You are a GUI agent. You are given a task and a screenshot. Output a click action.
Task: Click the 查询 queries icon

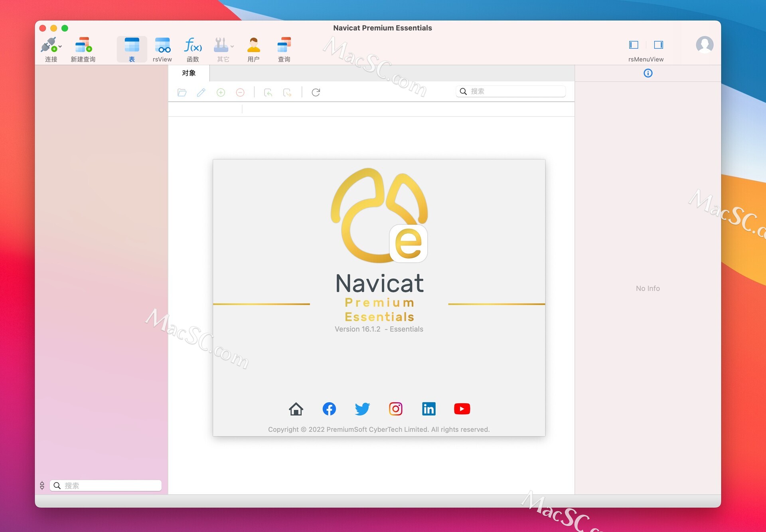click(x=284, y=45)
